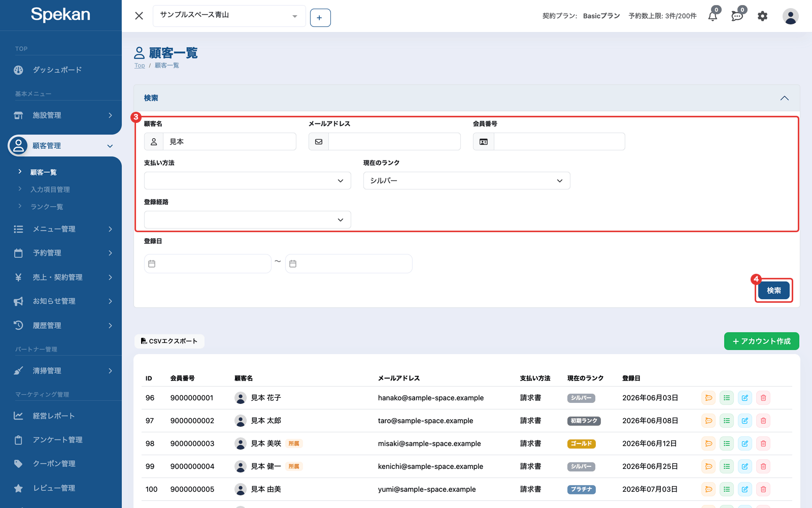Click the email hanako@sample-space.example
Viewport: 812px width, 508px height.
(431, 398)
